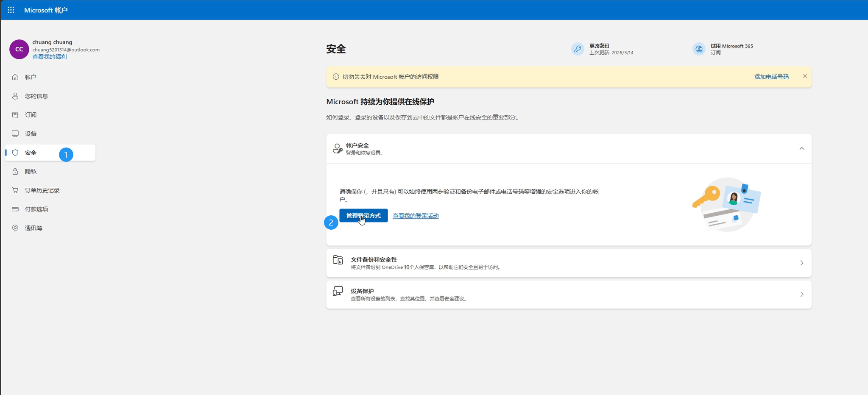Click the shopping cart icon for order history
The width and height of the screenshot is (868, 395).
(x=15, y=190)
